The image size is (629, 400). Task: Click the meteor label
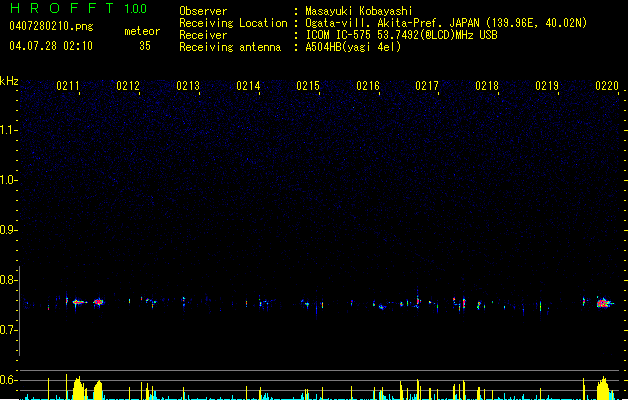[142, 31]
